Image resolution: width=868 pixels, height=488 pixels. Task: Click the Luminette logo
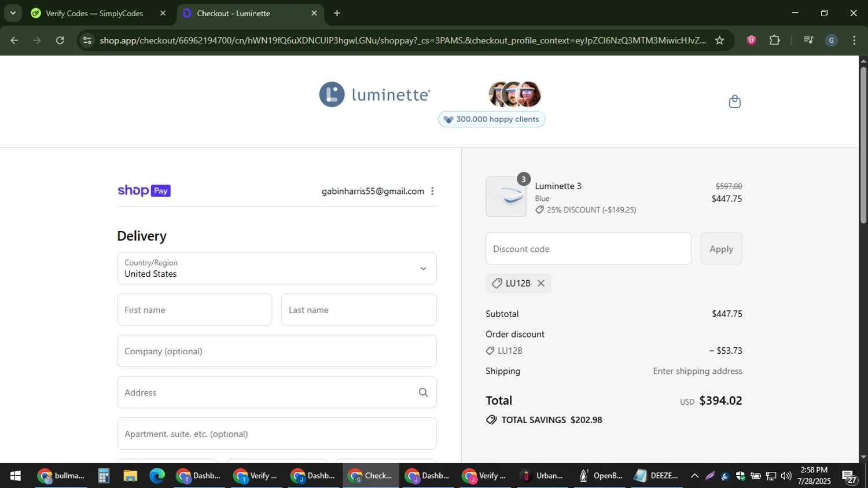374,94
